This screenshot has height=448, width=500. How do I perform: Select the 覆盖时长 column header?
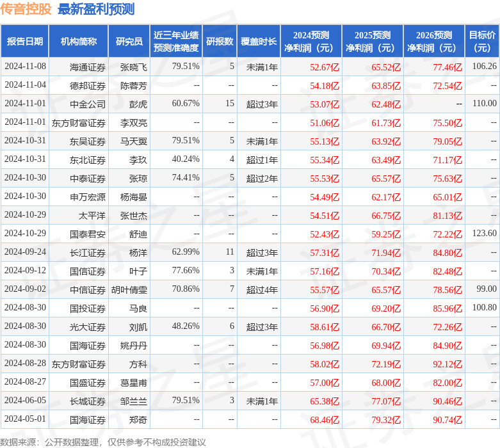pos(259,42)
